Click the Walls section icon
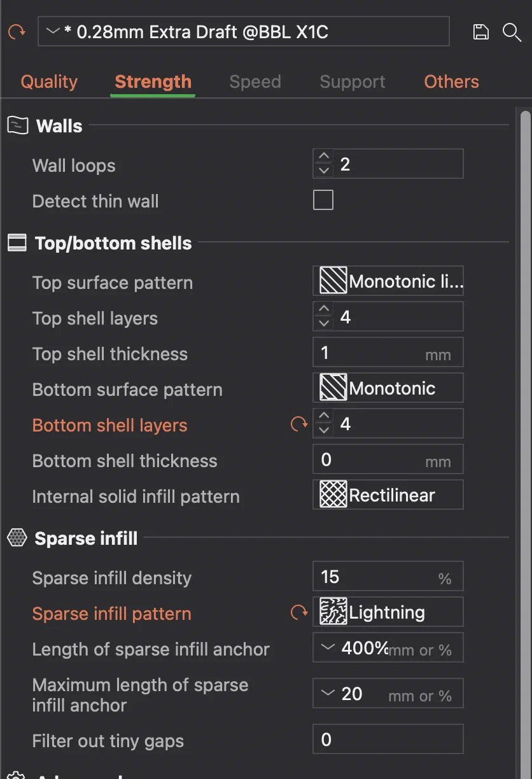The image size is (532, 779). pyautogui.click(x=18, y=125)
